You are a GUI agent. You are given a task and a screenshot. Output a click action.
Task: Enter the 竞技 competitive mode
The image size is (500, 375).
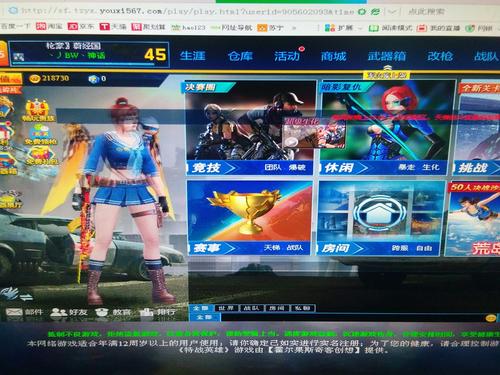tap(249, 168)
